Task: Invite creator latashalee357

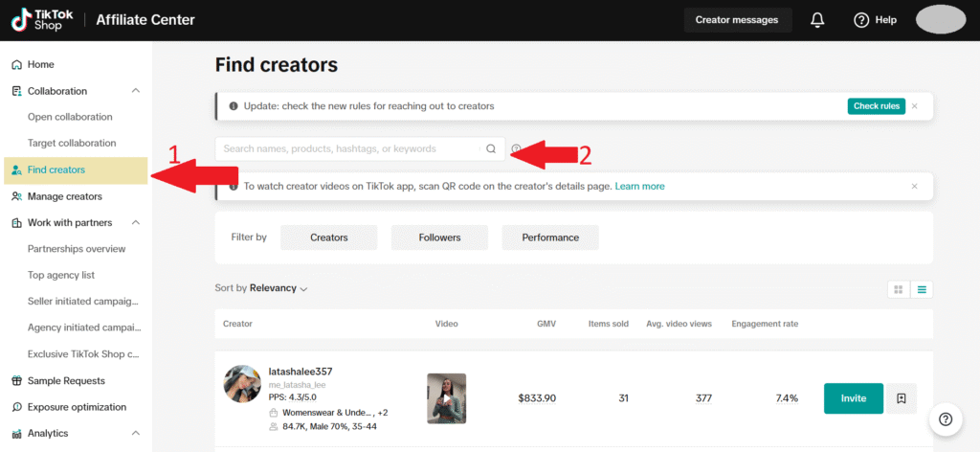Action: (x=853, y=398)
